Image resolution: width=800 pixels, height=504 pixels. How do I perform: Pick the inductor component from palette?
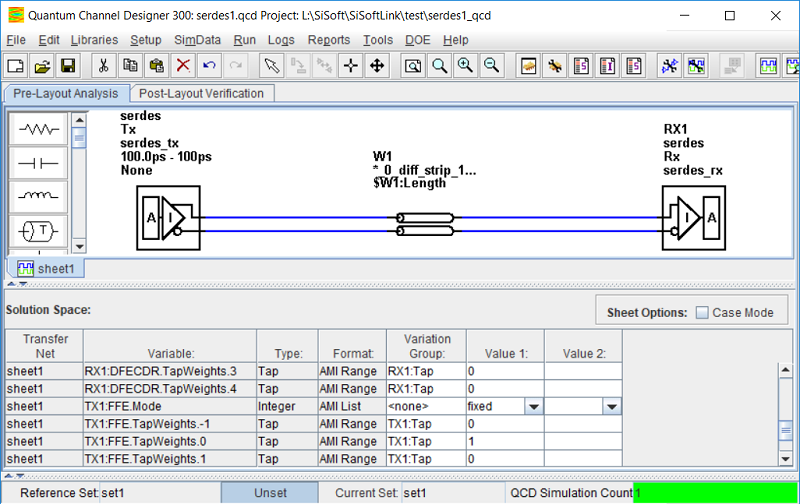pos(40,196)
